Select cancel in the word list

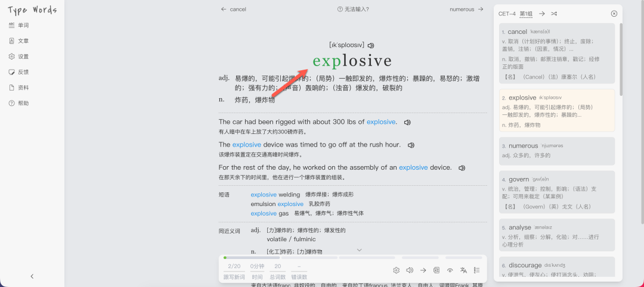[557, 54]
